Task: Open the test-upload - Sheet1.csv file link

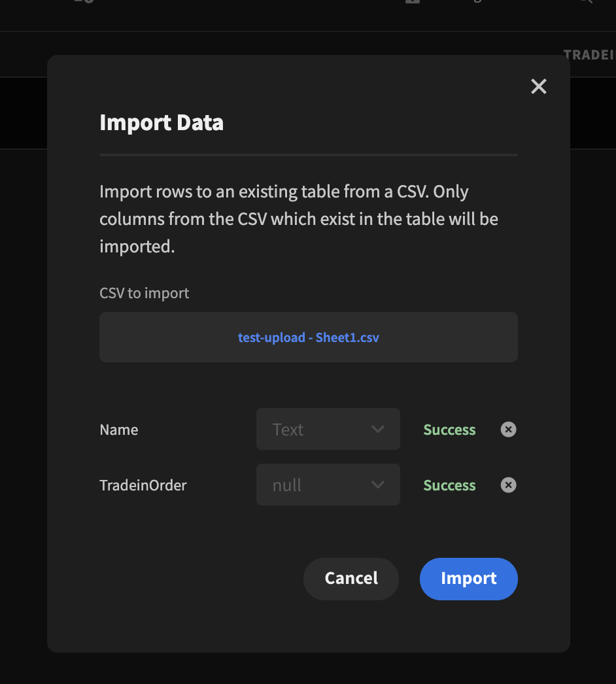Action: coord(308,337)
